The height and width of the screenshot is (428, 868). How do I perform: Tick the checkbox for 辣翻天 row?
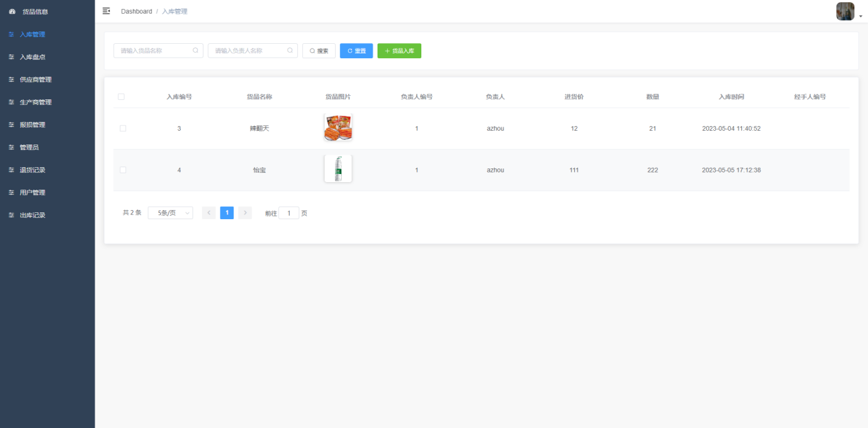tap(123, 128)
